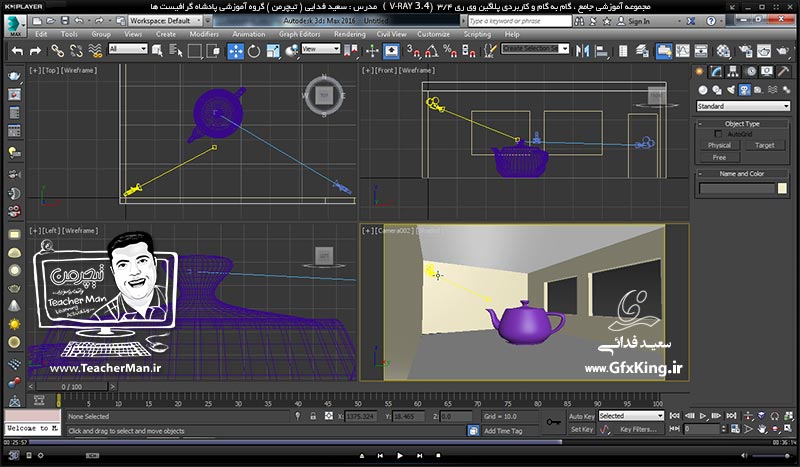This screenshot has width=800, height=467.
Task: Click the Save File icon in quick access toolbar
Action: click(65, 21)
